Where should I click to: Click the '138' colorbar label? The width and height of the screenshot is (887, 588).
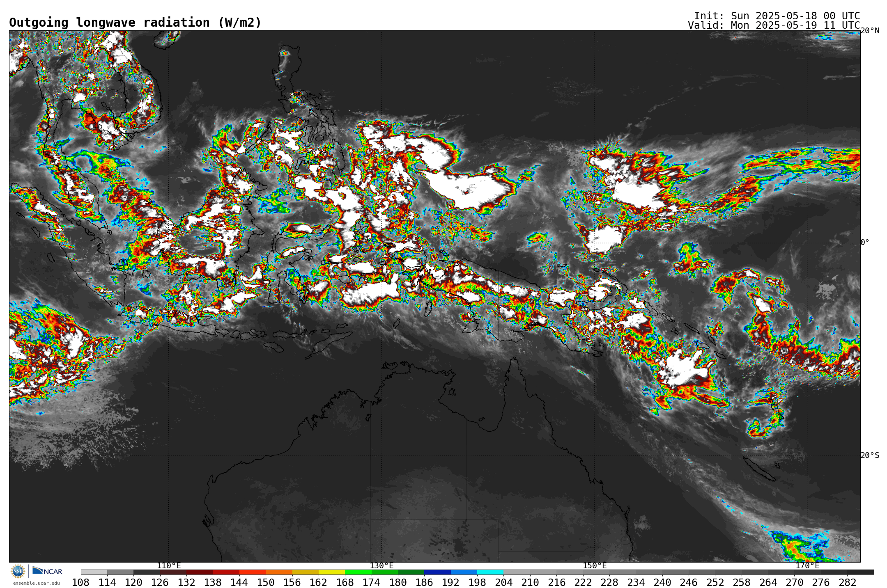pyautogui.click(x=213, y=582)
